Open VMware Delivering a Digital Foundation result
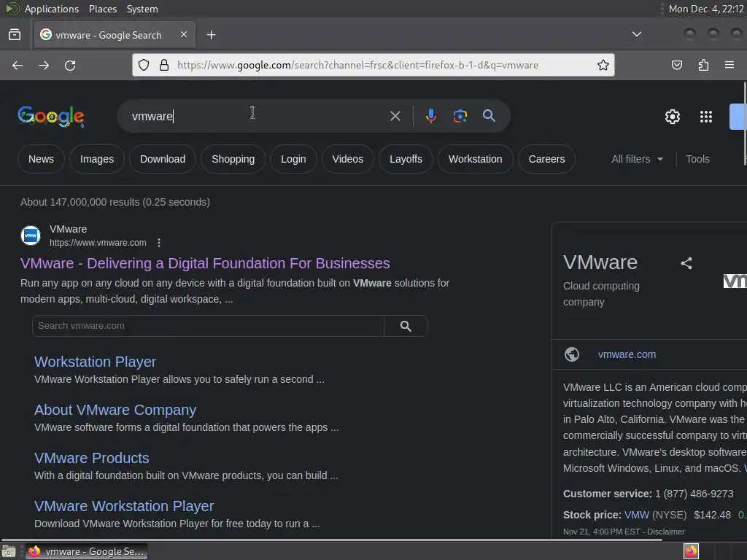 coord(205,263)
